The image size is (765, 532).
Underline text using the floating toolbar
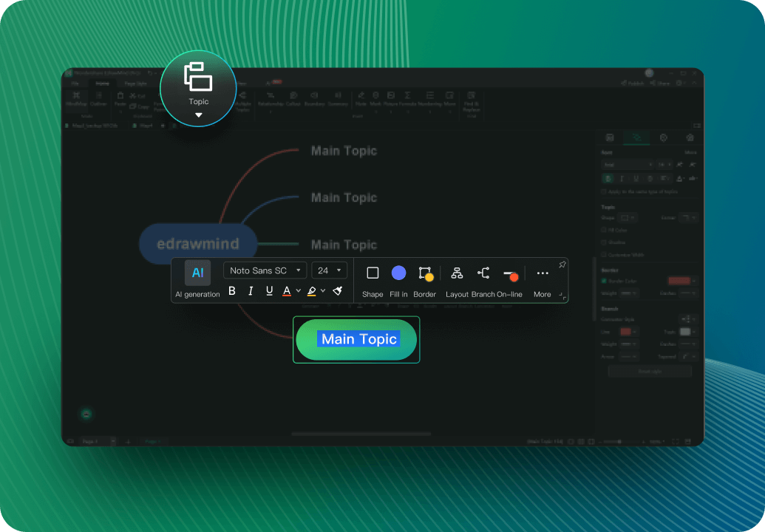[x=269, y=290]
